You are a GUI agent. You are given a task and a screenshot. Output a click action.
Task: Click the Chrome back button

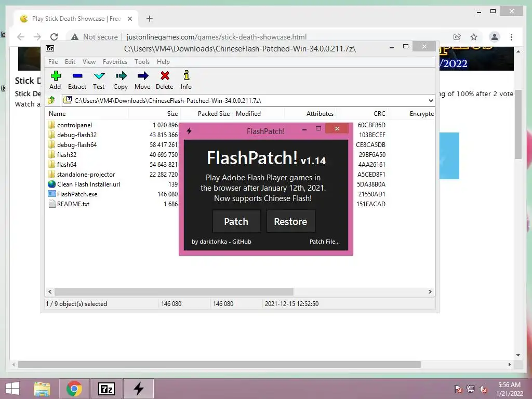pyautogui.click(x=21, y=37)
